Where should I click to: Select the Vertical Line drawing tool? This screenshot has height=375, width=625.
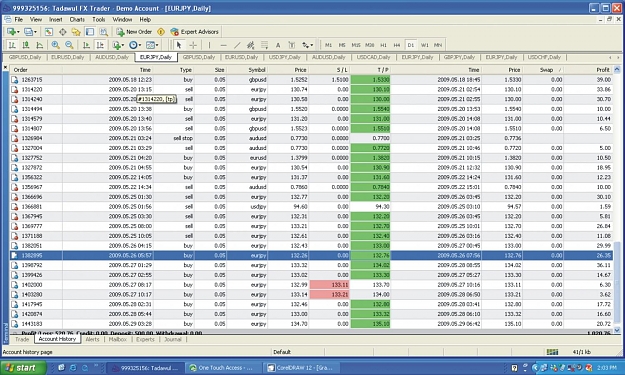pyautogui.click(x=209, y=45)
